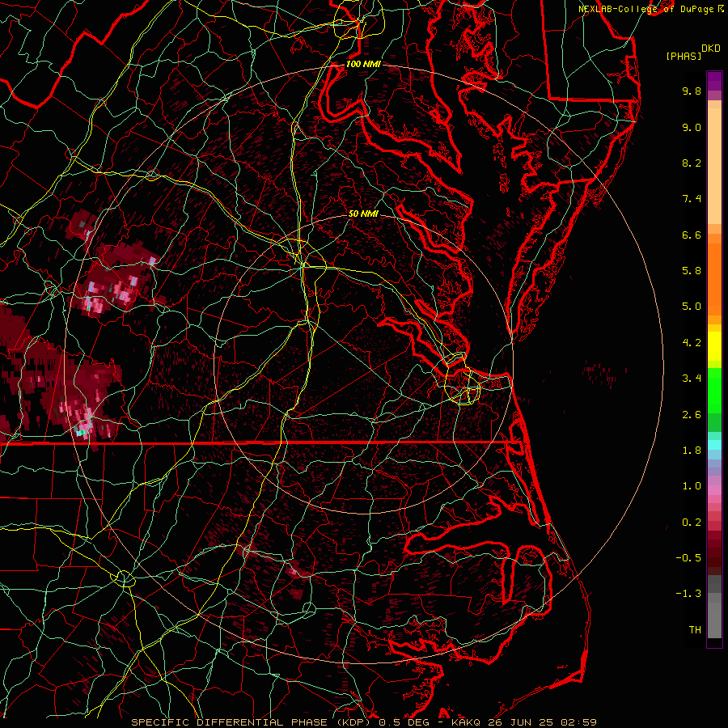Click the "(KDP)" abbreviation in the caption
The image size is (728, 728).
coord(353,722)
